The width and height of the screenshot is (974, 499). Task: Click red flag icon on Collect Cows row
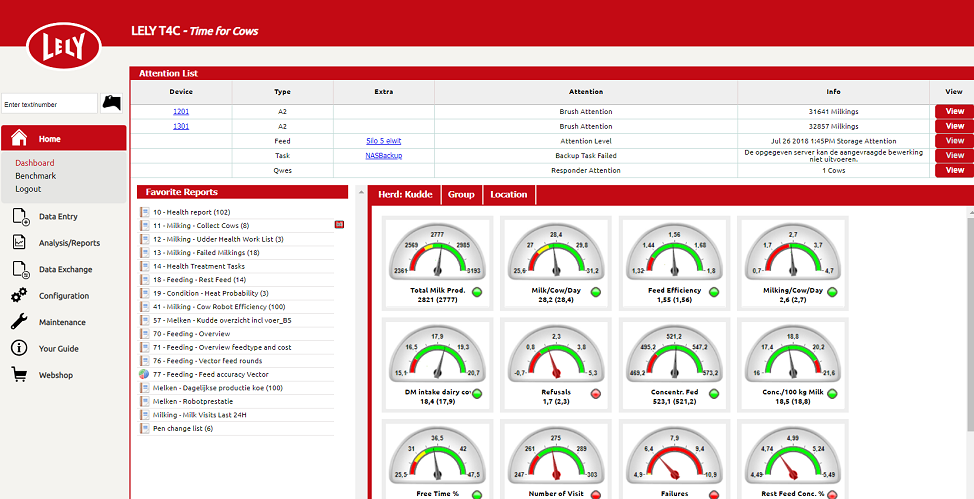tap(339, 224)
